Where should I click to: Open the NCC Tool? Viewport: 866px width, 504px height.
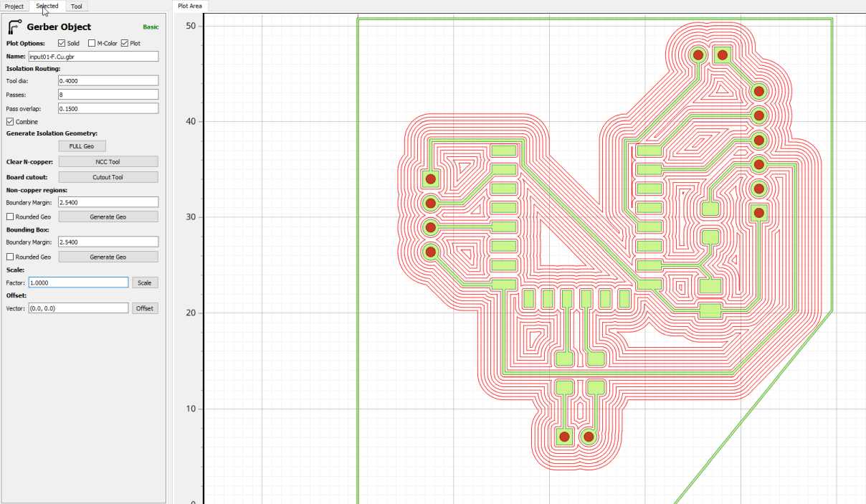click(x=108, y=162)
